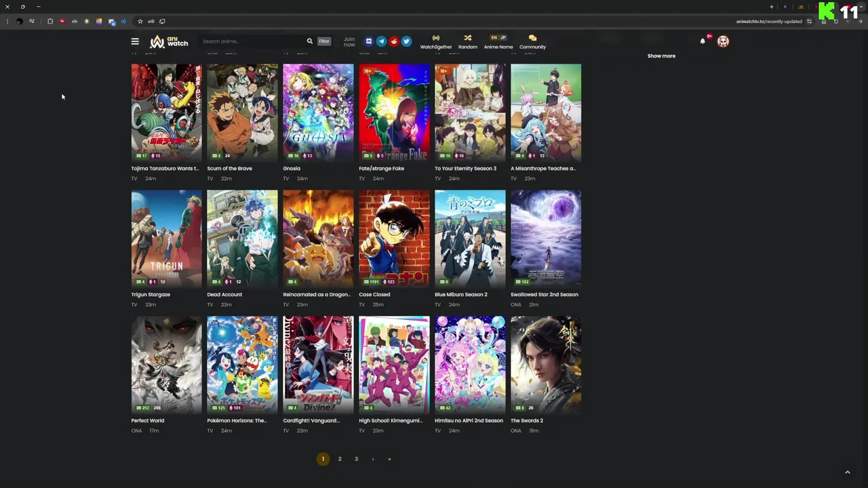
Task: Go to page 3 in pagination
Action: [x=356, y=459]
